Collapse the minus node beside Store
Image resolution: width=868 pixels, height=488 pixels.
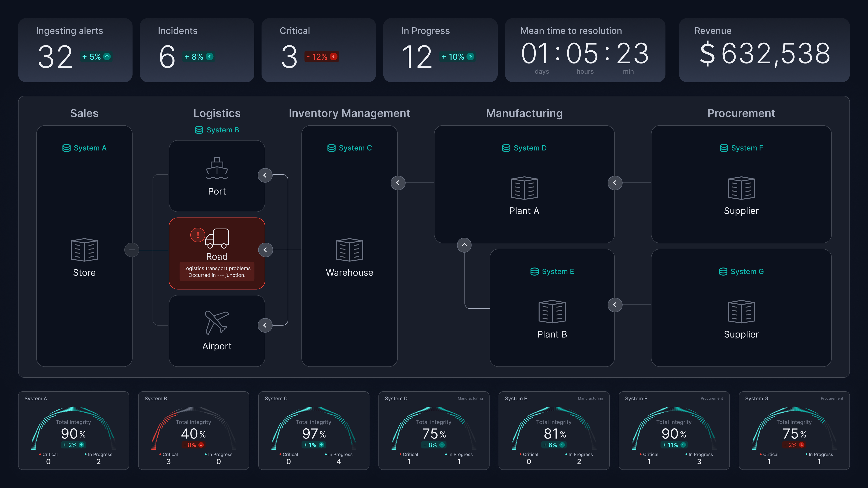(132, 250)
